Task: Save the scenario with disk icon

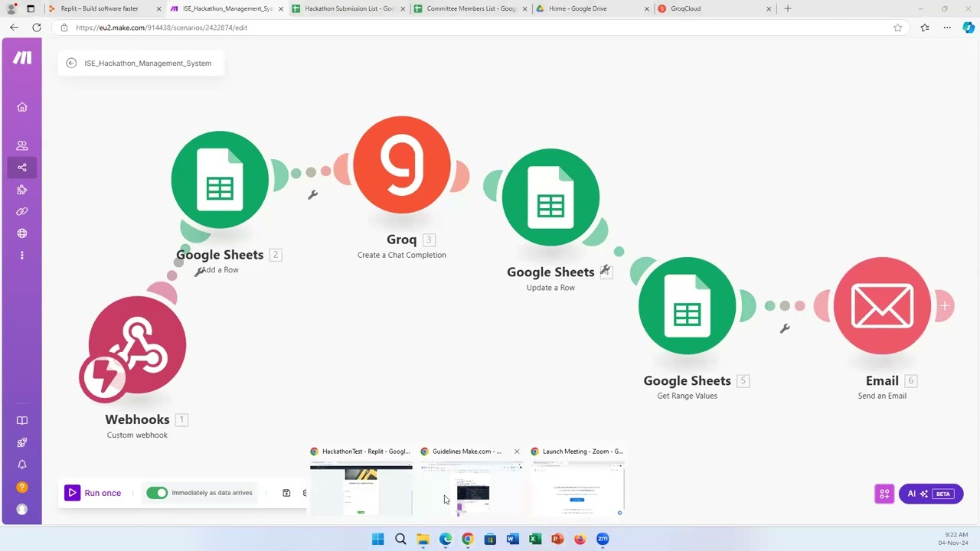Action: coord(286,493)
